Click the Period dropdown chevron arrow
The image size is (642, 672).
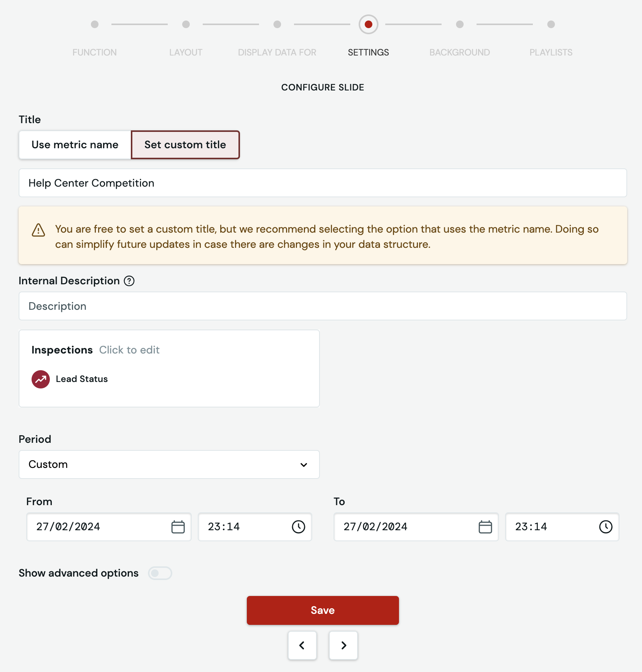[x=304, y=465]
